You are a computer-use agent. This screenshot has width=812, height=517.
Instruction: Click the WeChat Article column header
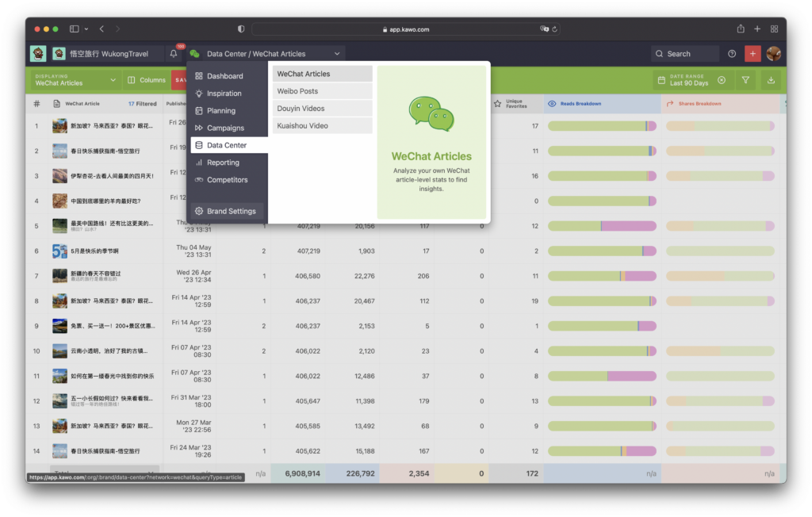point(82,104)
